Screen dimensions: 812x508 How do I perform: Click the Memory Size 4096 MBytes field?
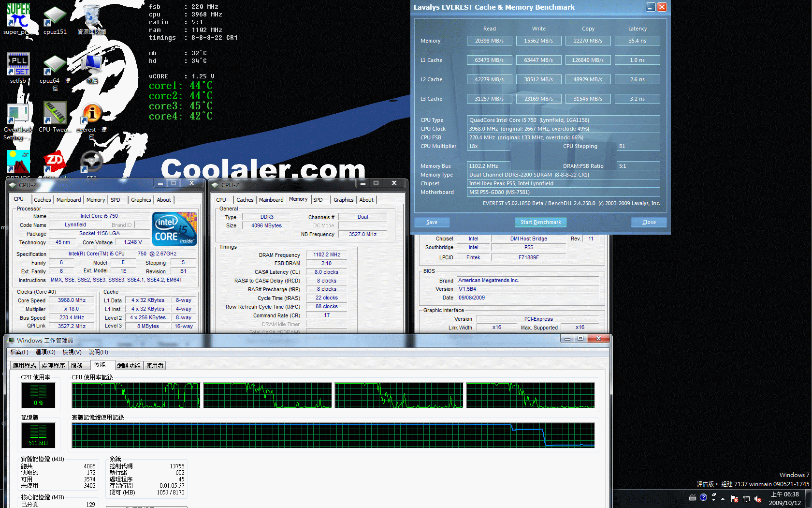pos(266,226)
